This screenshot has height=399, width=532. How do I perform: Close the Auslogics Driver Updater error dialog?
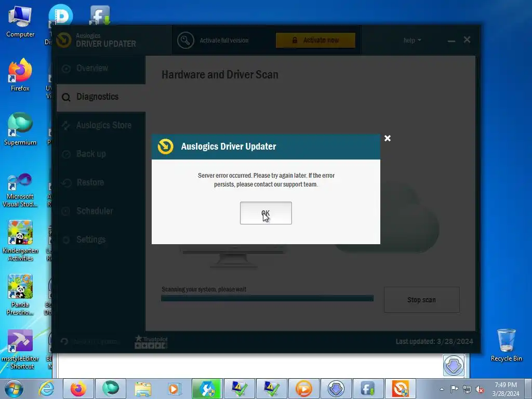click(x=388, y=138)
